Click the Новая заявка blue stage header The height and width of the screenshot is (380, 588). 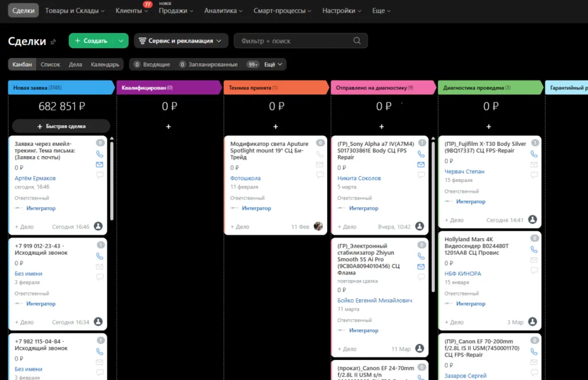(x=60, y=88)
